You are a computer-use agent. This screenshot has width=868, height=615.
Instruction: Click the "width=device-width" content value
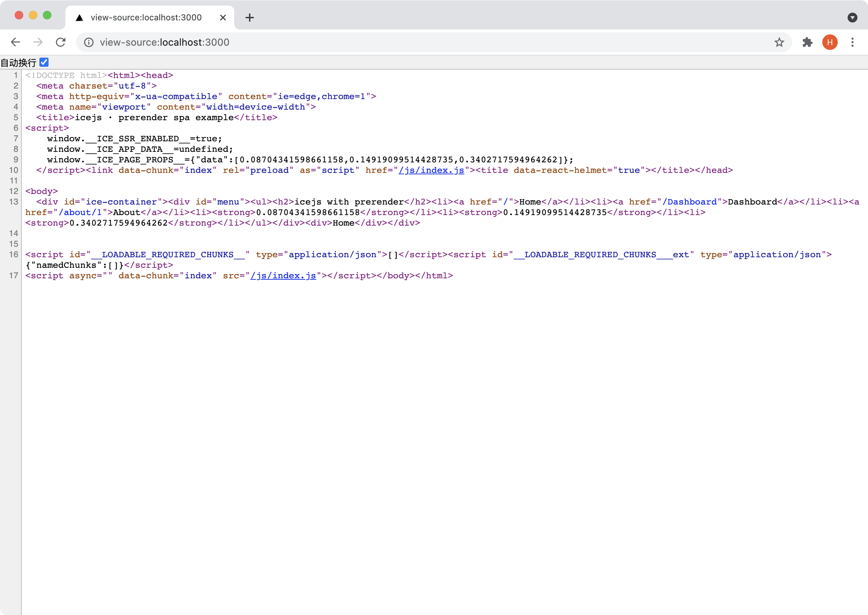point(256,107)
